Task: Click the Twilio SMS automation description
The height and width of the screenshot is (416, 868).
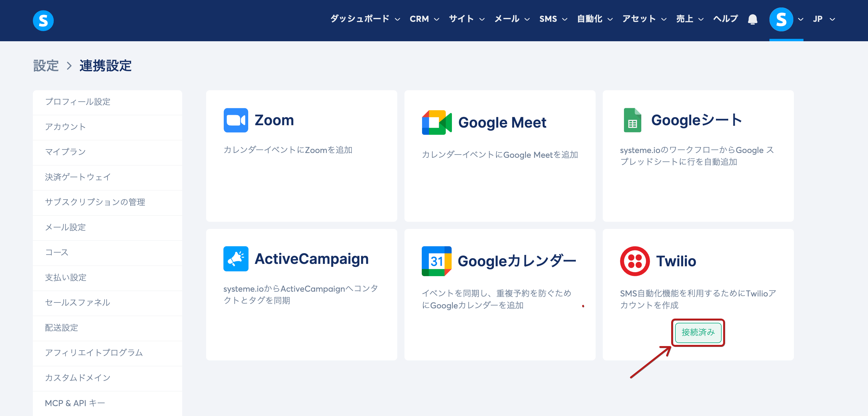Action: click(x=698, y=299)
